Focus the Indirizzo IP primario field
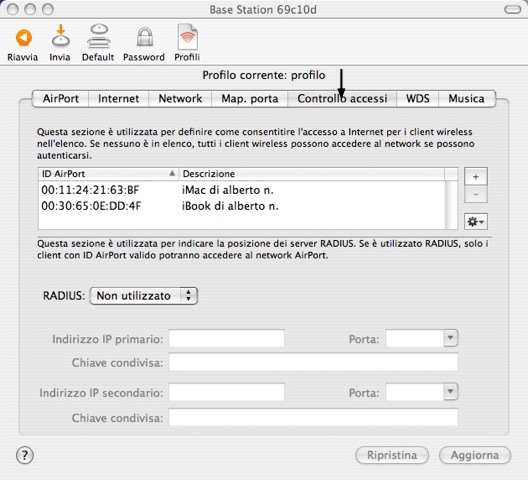528x480 pixels. 227,339
